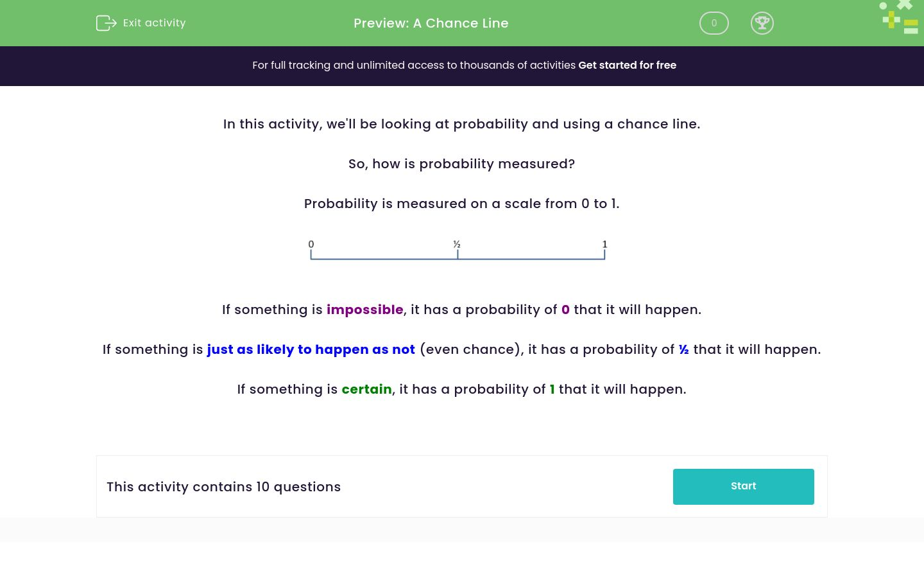The image size is (924, 578).
Task: Open the Get started for free link
Action: 627,65
